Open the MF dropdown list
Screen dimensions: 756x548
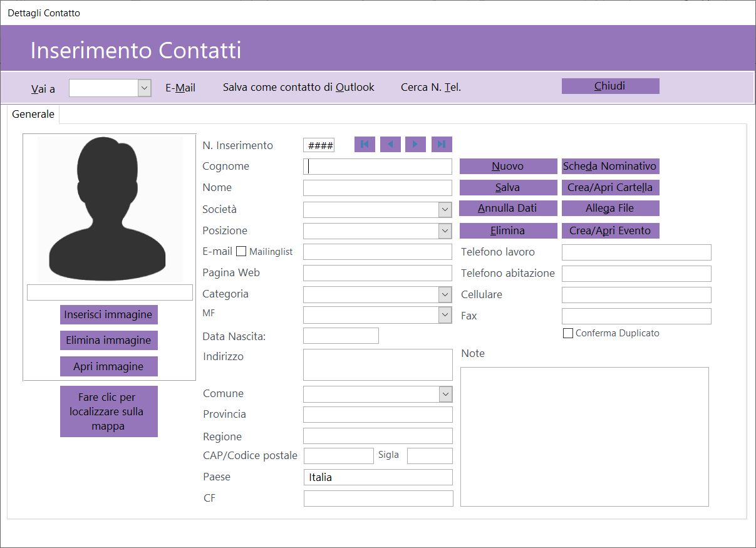[445, 314]
